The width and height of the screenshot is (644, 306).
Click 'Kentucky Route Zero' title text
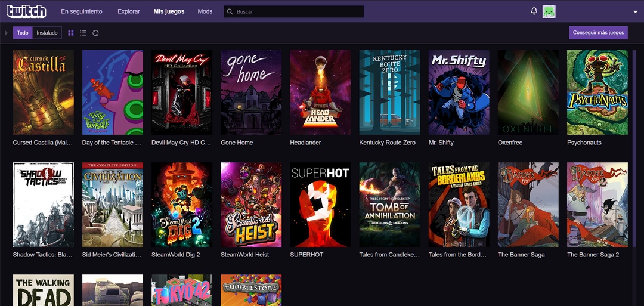(388, 143)
